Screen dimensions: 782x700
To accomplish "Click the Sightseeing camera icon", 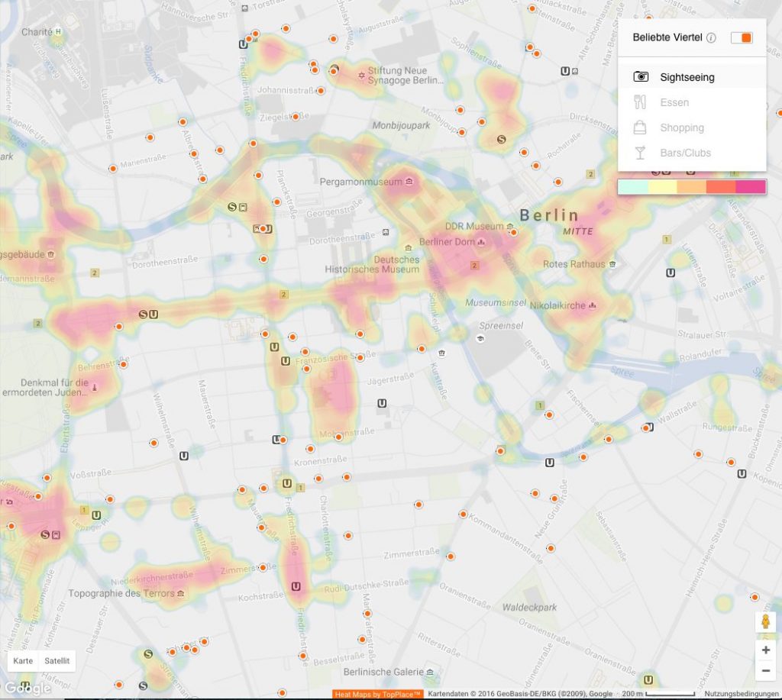I will [641, 77].
